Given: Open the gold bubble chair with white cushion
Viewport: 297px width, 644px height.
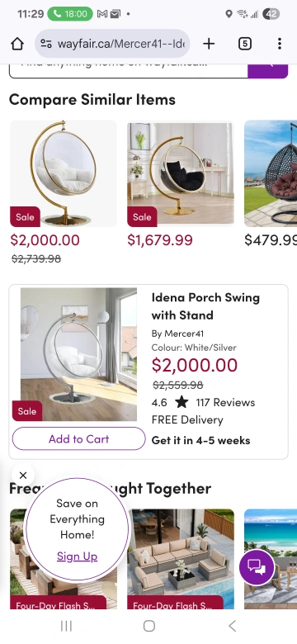Looking at the screenshot, I should pos(64,173).
